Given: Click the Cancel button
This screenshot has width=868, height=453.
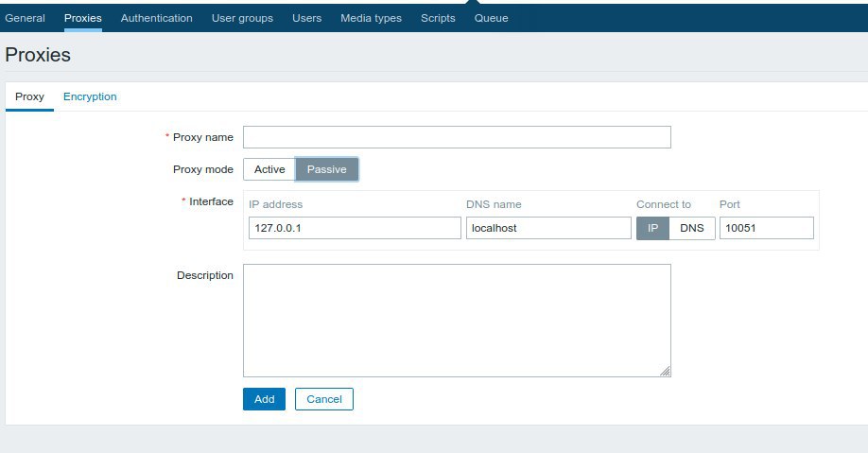Looking at the screenshot, I should pos(323,399).
